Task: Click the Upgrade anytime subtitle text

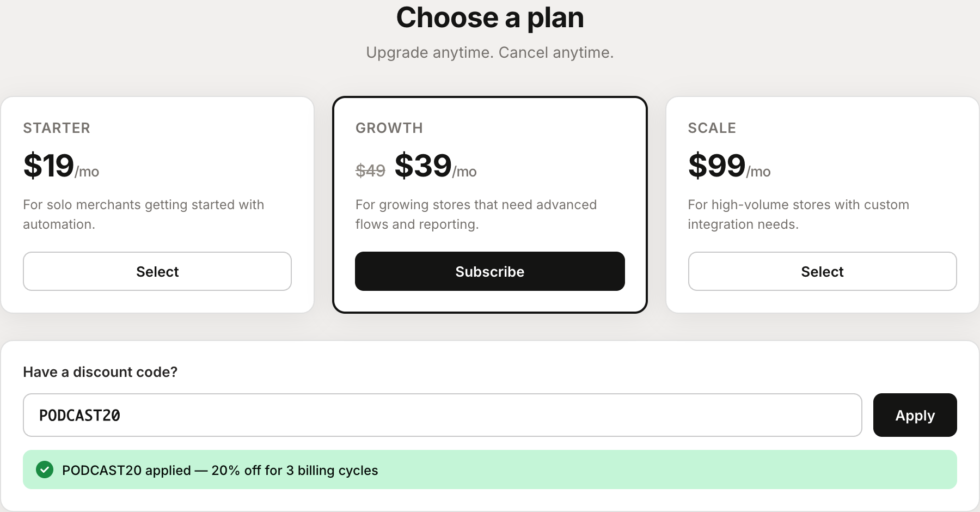Action: [x=490, y=52]
